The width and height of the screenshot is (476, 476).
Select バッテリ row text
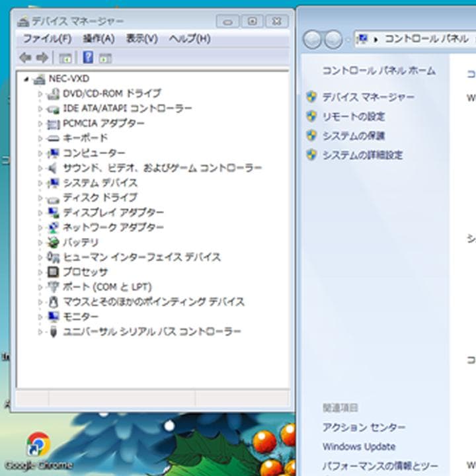click(x=81, y=243)
